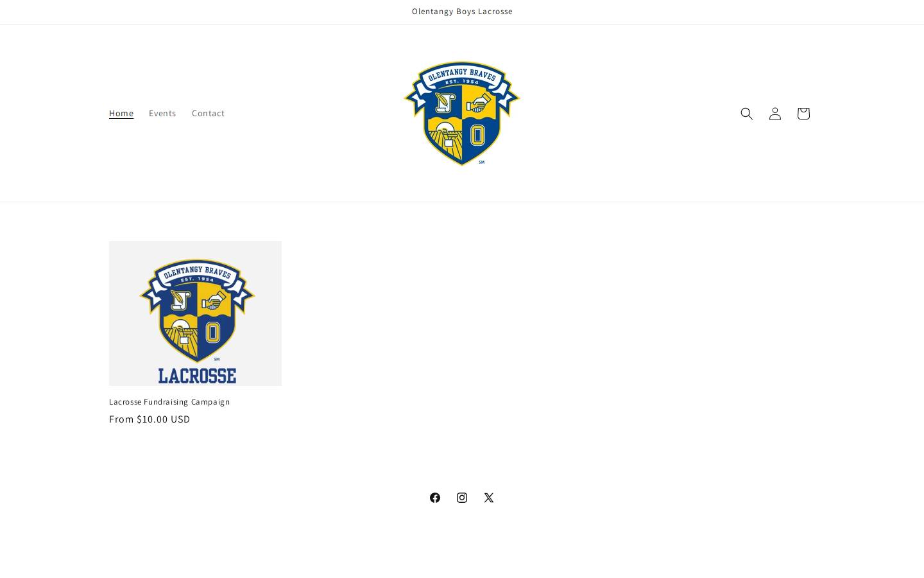Open the search magnifier icon
This screenshot has height=578, width=924.
click(x=746, y=114)
